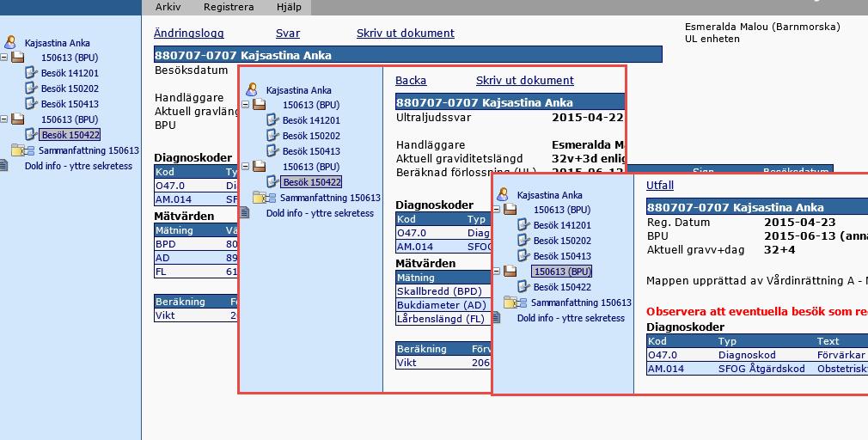
Task: Collapse first 150613 (BPU) folder in right panel
Action: point(497,210)
